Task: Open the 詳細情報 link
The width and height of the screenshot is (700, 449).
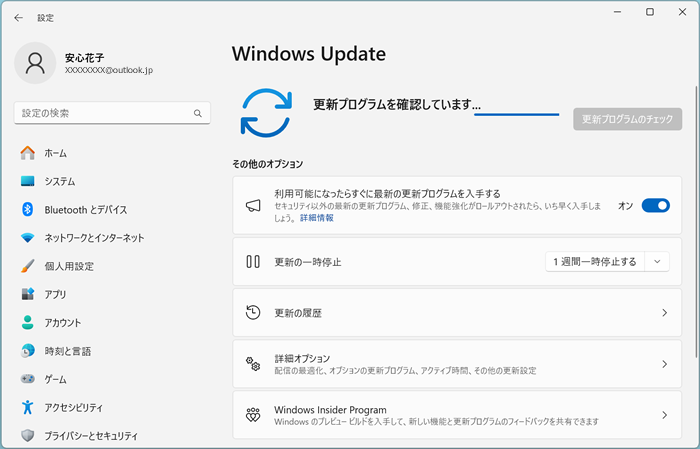Action: click(x=317, y=218)
